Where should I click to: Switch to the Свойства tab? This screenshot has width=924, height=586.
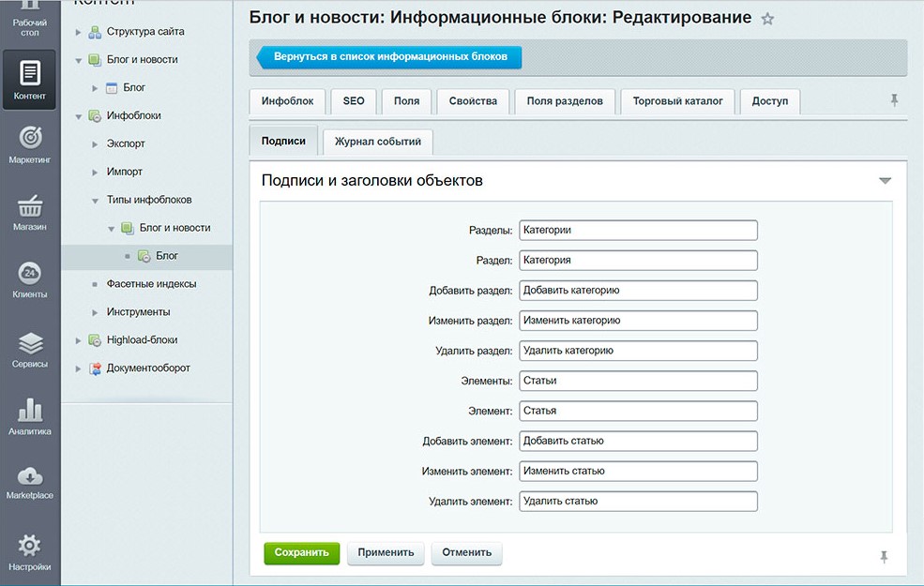473,101
